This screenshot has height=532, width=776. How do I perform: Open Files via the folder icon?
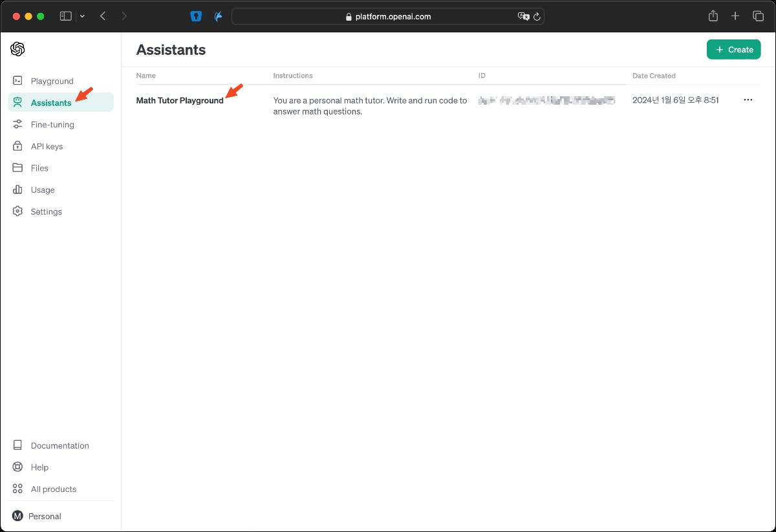point(18,168)
